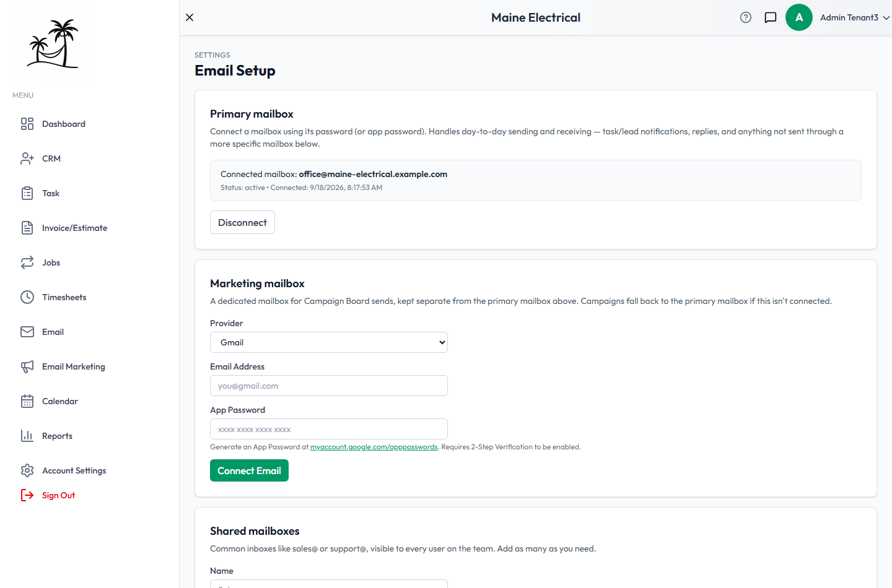Image resolution: width=892 pixels, height=588 pixels.
Task: Select Account Settings in sidebar menu
Action: (74, 470)
